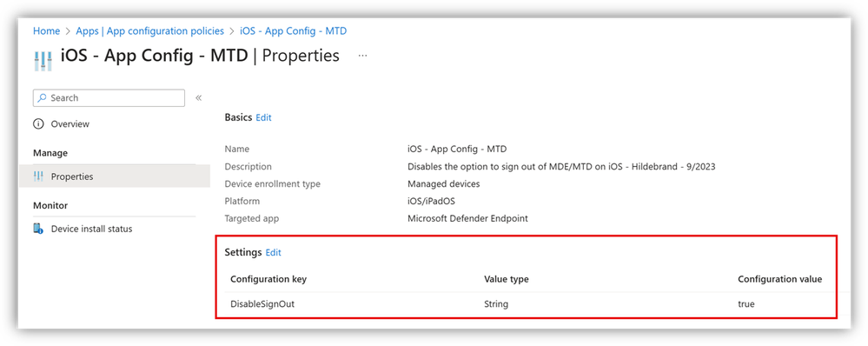Click the Configuration key column header
Image resolution: width=868 pixels, height=346 pixels.
point(268,279)
